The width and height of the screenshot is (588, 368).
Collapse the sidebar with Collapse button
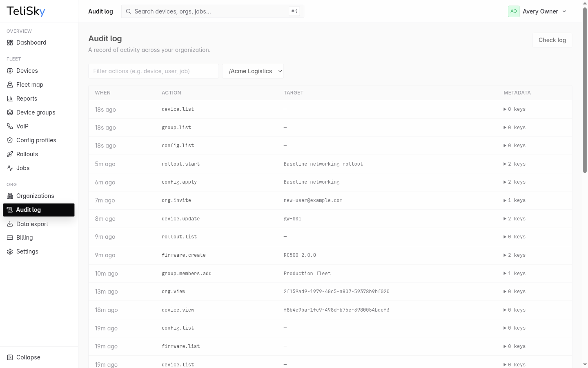(39, 357)
